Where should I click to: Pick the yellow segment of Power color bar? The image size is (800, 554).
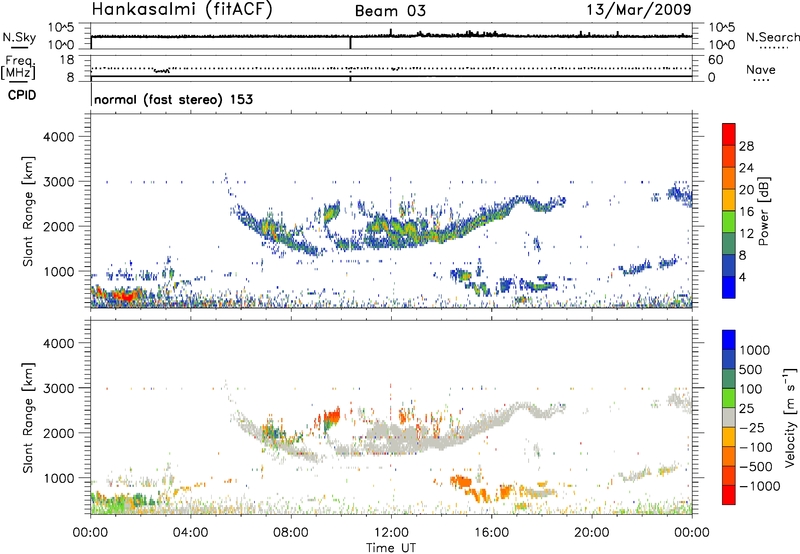pyautogui.click(x=729, y=200)
